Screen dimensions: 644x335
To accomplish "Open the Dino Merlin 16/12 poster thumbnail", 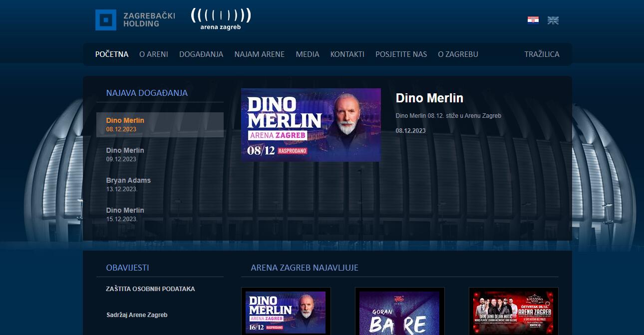I will (x=286, y=313).
